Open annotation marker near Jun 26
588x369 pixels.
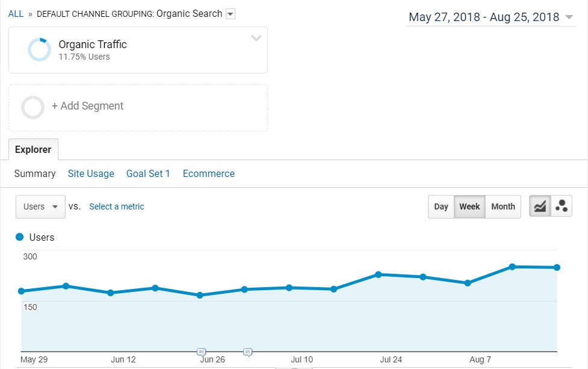(x=202, y=352)
